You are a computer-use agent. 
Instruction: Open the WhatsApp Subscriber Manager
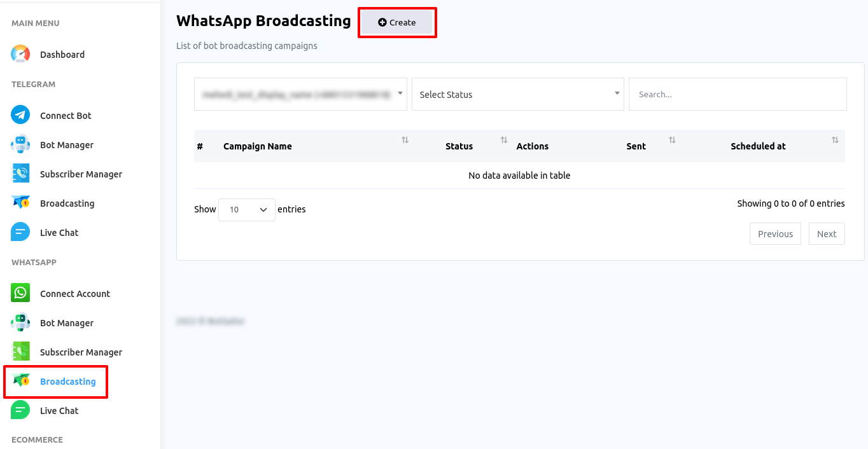click(81, 352)
